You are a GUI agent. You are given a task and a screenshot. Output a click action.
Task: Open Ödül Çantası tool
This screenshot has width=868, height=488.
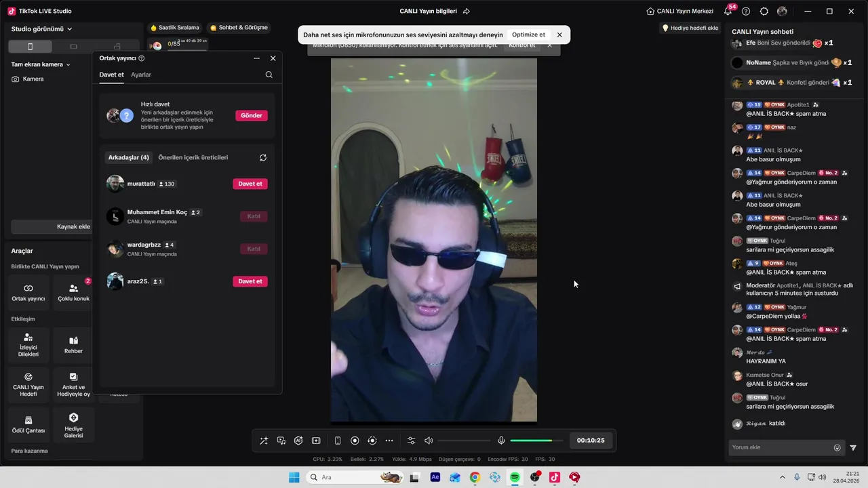click(x=28, y=424)
